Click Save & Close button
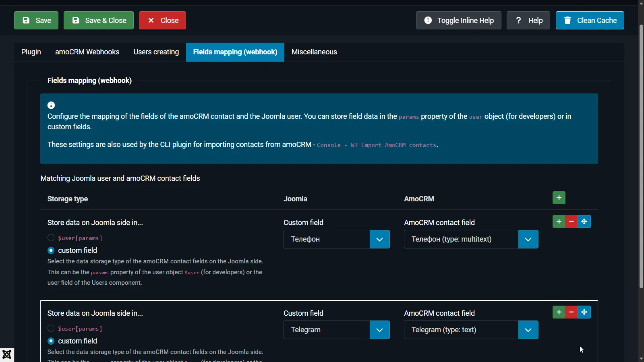The width and height of the screenshot is (644, 362). click(x=99, y=21)
